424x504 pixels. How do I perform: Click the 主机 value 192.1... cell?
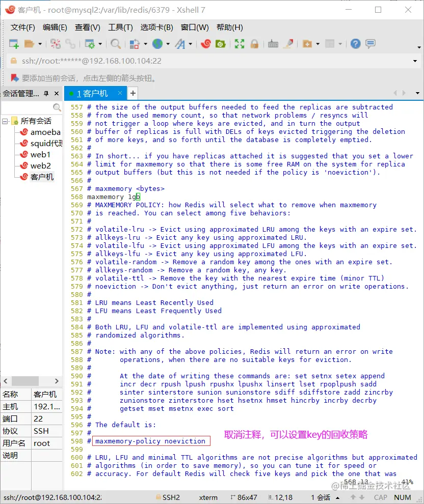(47, 407)
